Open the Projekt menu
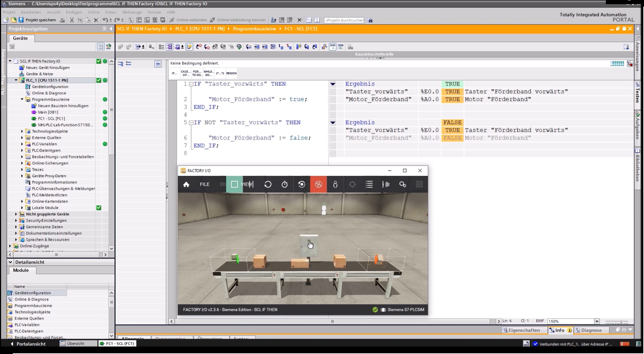The width and height of the screenshot is (644, 354). pyautogui.click(x=9, y=12)
